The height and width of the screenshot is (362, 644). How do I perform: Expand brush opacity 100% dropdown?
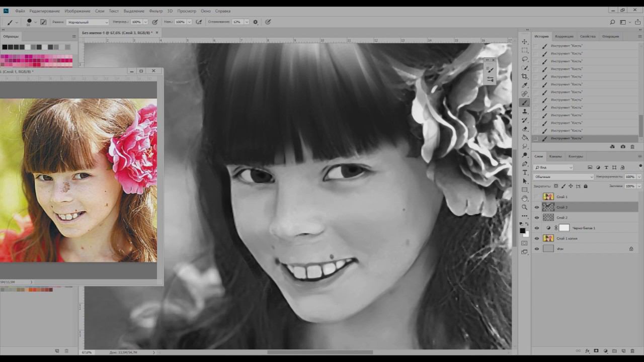coord(145,22)
